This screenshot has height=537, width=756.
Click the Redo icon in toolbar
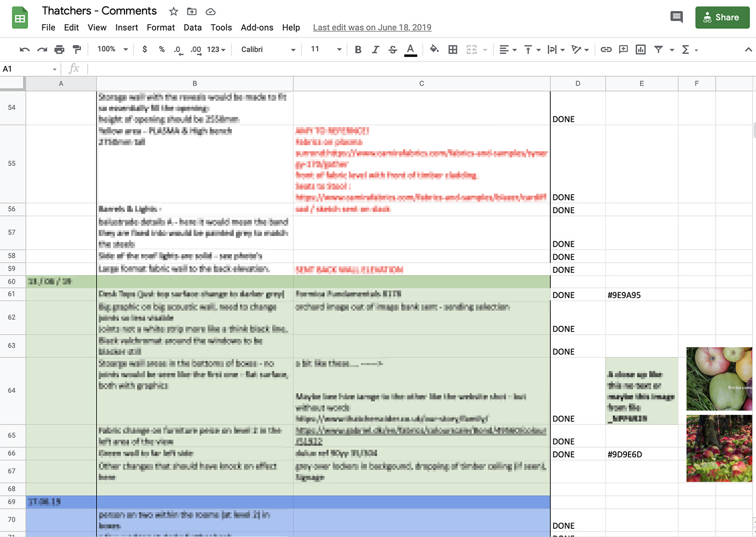(42, 49)
